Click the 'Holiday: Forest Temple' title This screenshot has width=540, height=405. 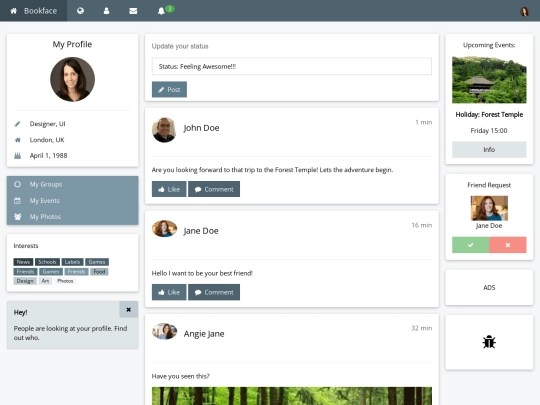click(489, 115)
